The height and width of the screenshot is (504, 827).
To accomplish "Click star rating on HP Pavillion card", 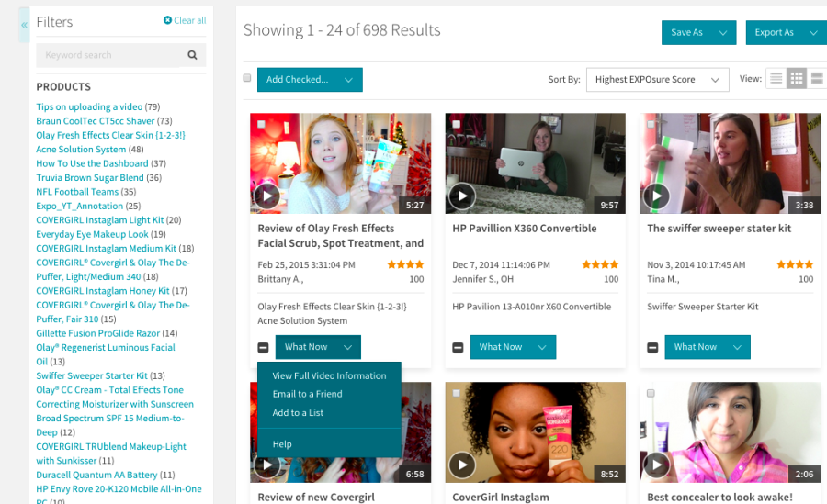I will (600, 264).
